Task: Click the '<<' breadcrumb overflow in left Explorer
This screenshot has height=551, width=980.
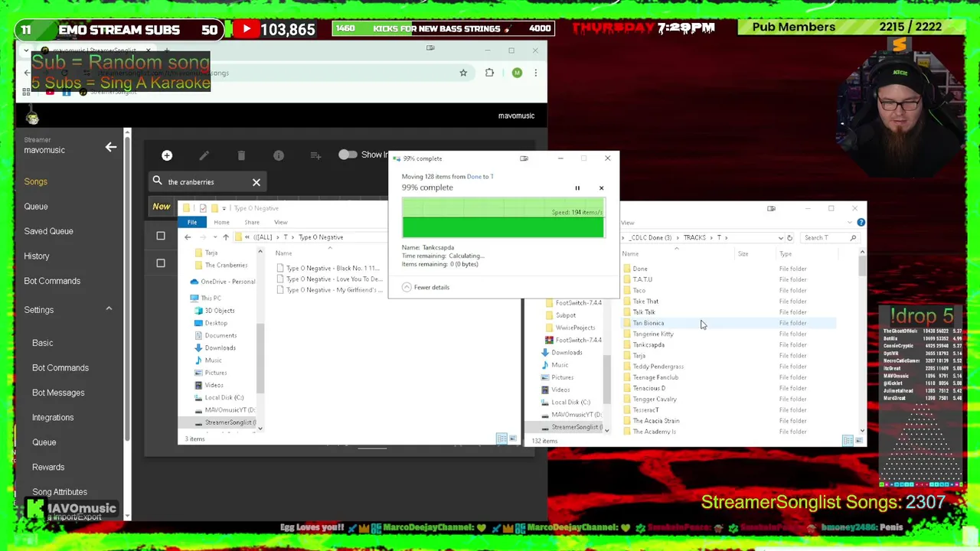Action: pos(247,237)
